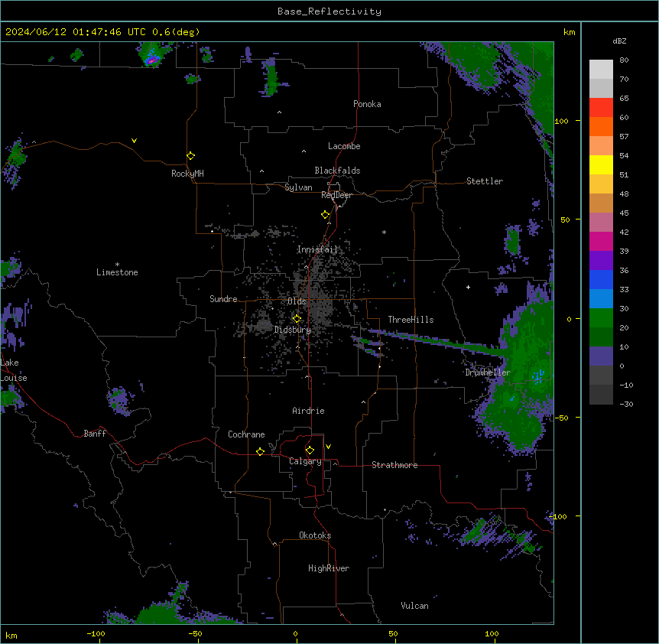Click the 65 value on dBZ scale

624,99
